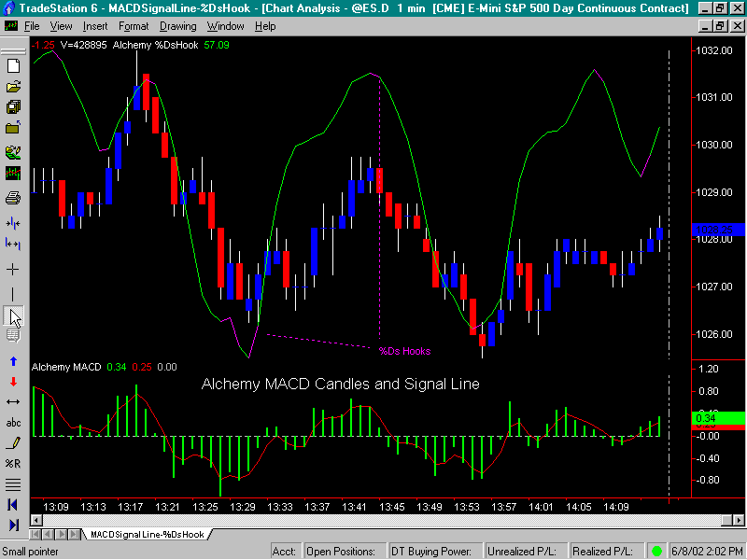Image resolution: width=747 pixels, height=560 pixels.
Task: Click the Alchemy %DsHook indicator label
Action: [x=155, y=45]
